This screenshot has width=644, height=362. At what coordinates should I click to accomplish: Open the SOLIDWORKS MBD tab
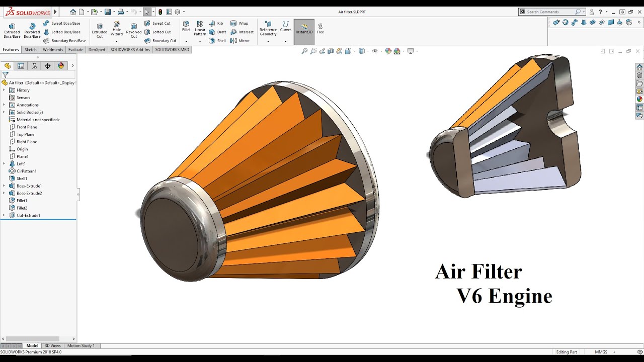tap(172, 50)
